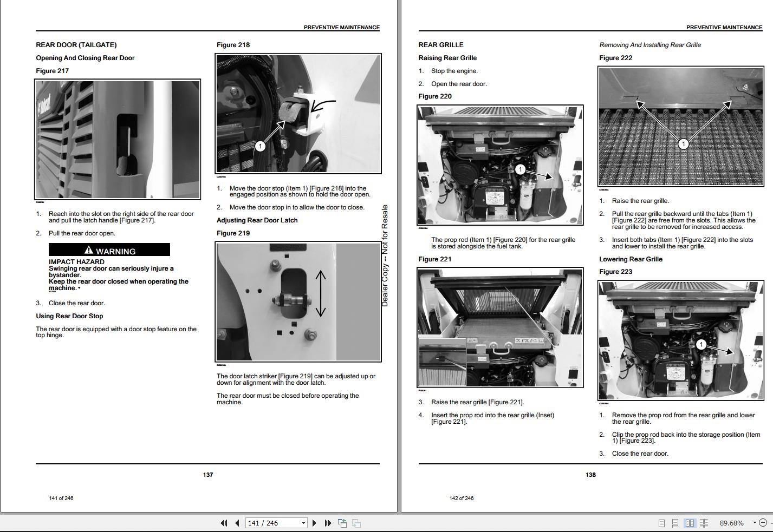This screenshot has width=773, height=532.
Task: Select single page view layout
Action: [x=661, y=523]
